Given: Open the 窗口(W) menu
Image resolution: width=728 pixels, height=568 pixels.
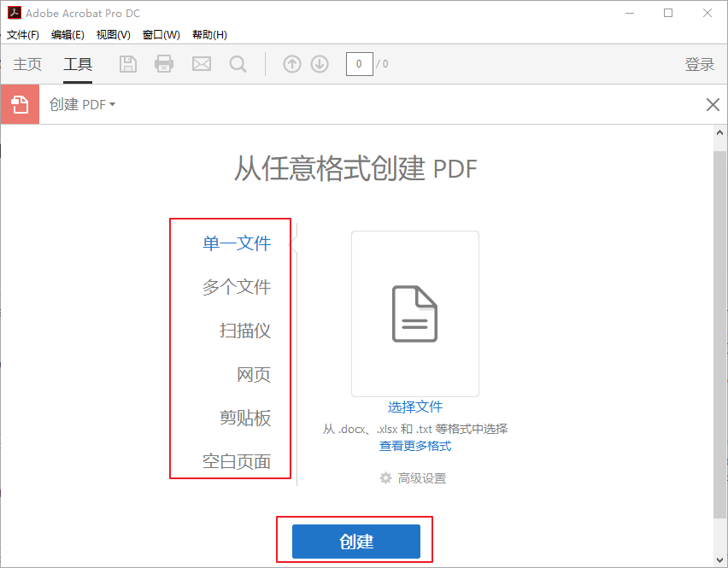Looking at the screenshot, I should [161, 35].
